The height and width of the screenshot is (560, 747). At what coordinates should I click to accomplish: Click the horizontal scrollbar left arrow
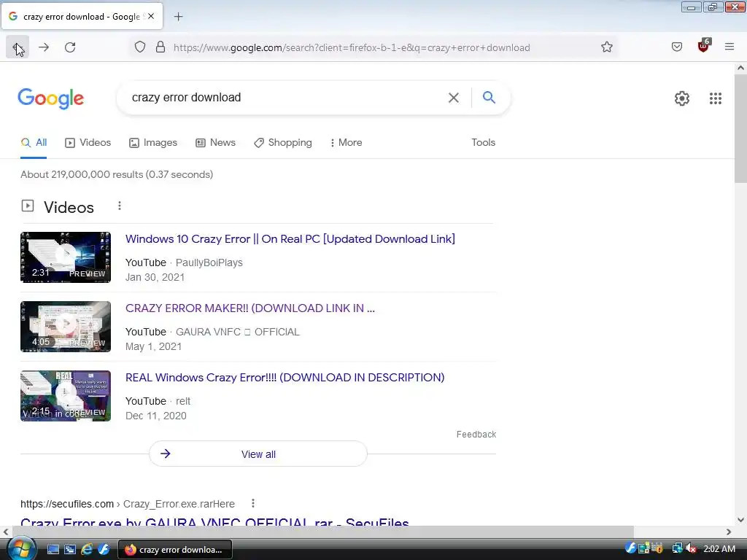(x=6, y=532)
